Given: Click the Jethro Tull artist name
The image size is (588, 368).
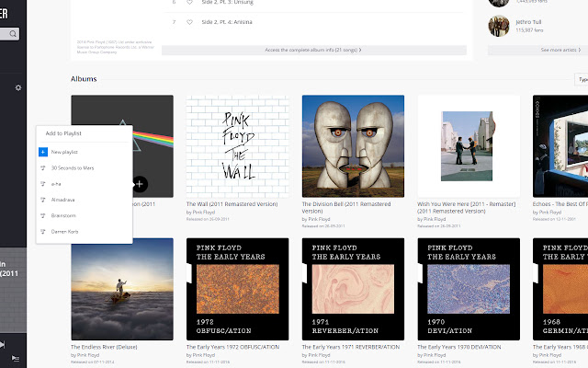Looking at the screenshot, I should point(528,22).
